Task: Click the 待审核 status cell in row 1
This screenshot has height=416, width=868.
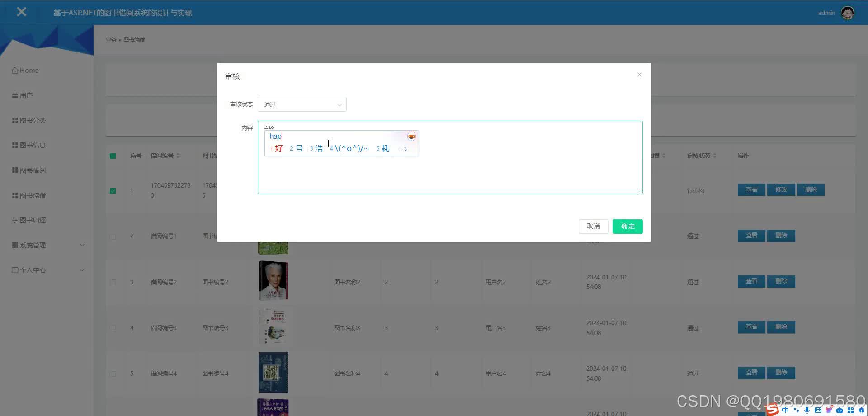Action: [x=696, y=190]
